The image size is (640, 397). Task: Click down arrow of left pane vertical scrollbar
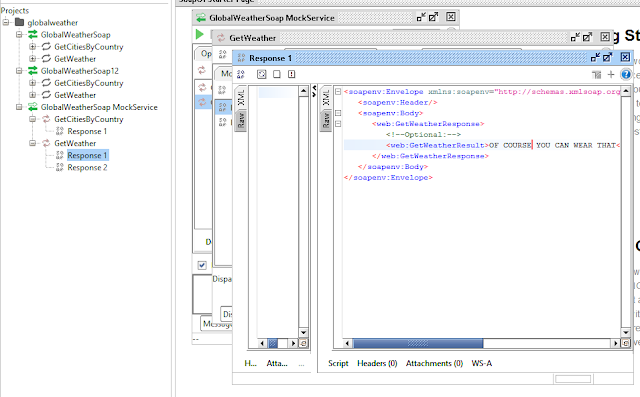[303, 333]
